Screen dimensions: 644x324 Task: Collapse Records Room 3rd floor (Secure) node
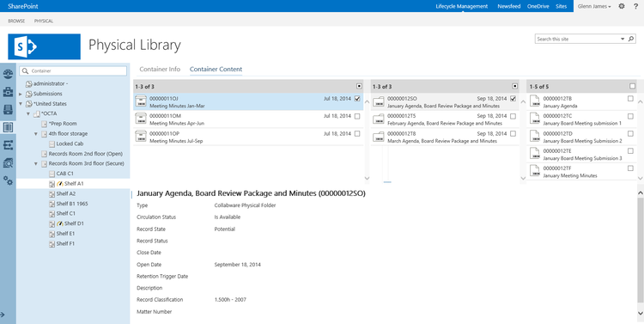point(36,163)
